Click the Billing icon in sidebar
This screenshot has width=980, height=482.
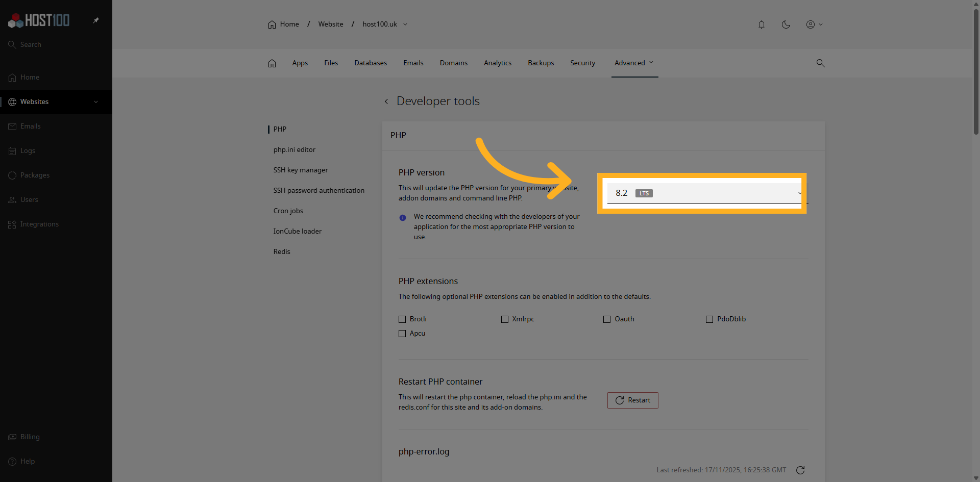click(x=12, y=437)
